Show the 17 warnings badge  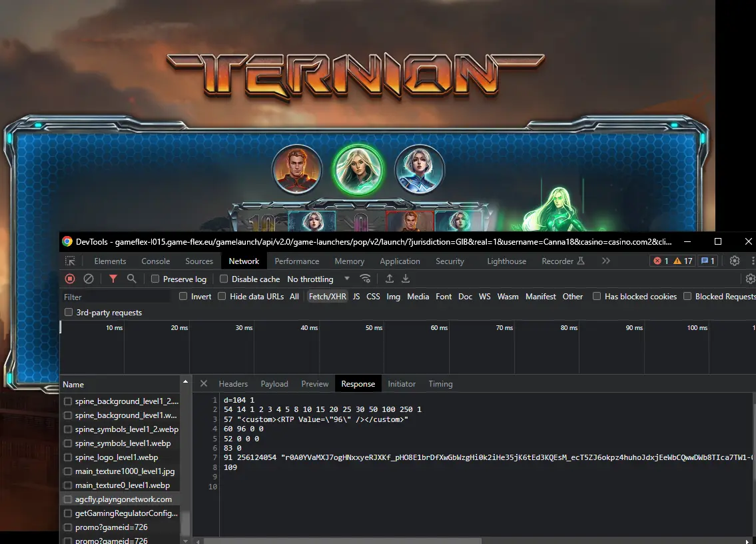[x=683, y=261]
